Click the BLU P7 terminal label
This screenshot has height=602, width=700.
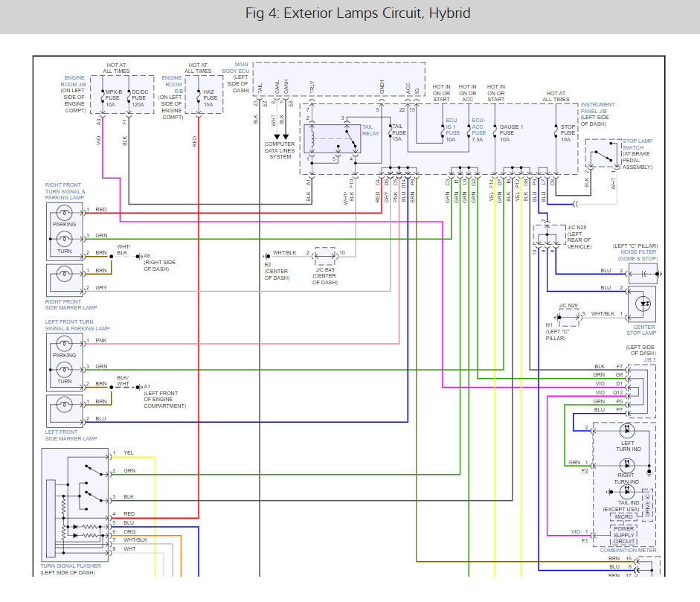coord(608,409)
